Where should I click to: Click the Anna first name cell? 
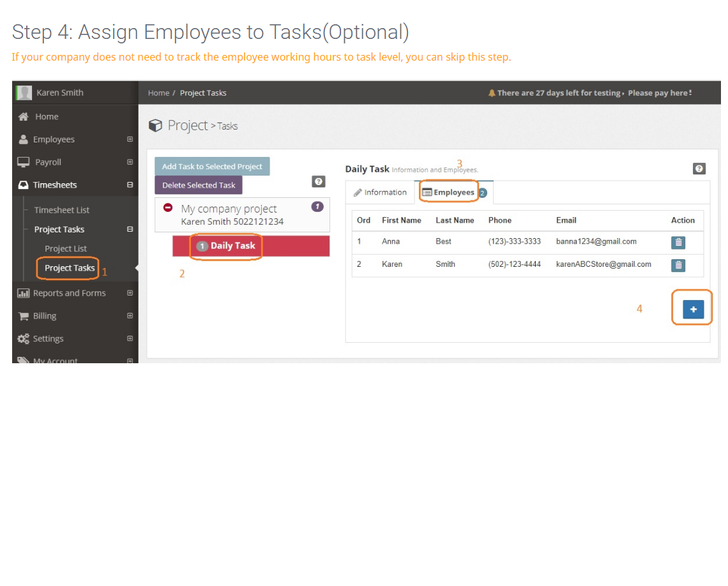pos(391,241)
